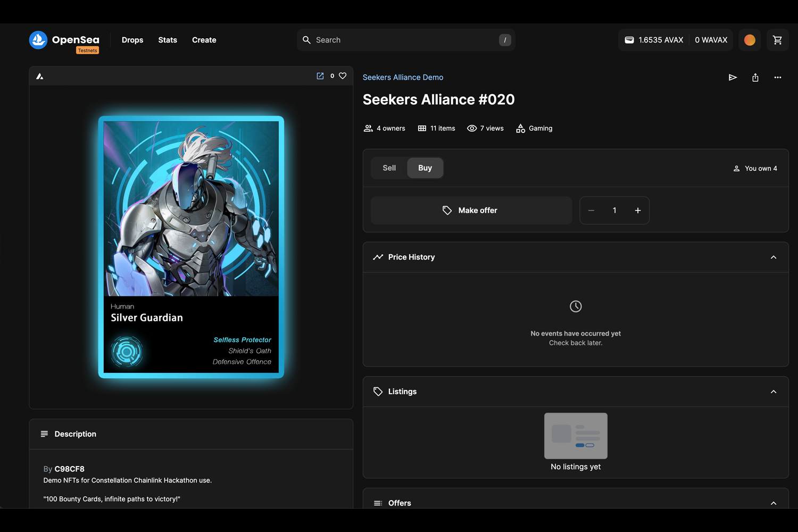This screenshot has height=532, width=798.
Task: Click the Offers list icon
Action: coord(378,503)
